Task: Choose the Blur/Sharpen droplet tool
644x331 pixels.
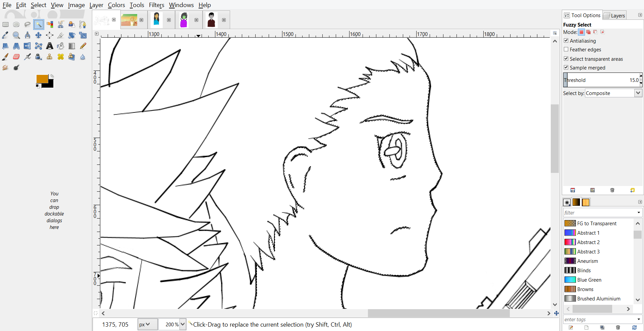Action: [x=83, y=57]
